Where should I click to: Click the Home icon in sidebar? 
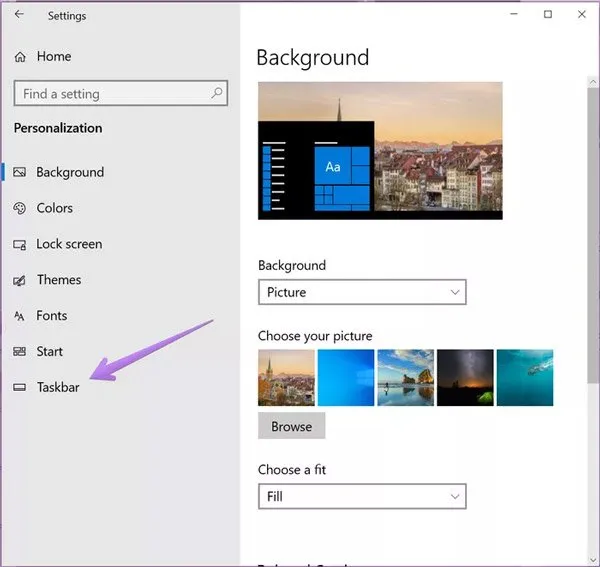coord(21,57)
